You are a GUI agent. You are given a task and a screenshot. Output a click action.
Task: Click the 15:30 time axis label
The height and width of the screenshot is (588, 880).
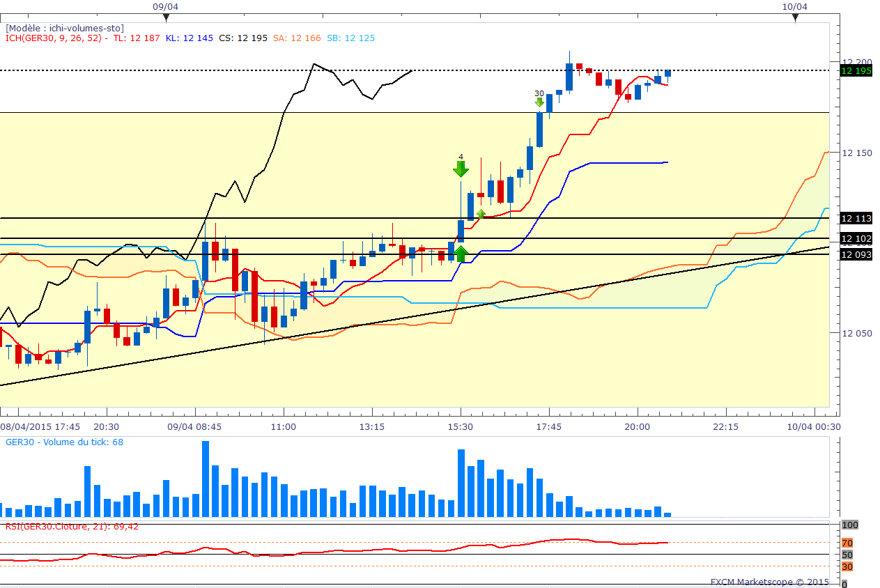461,426
